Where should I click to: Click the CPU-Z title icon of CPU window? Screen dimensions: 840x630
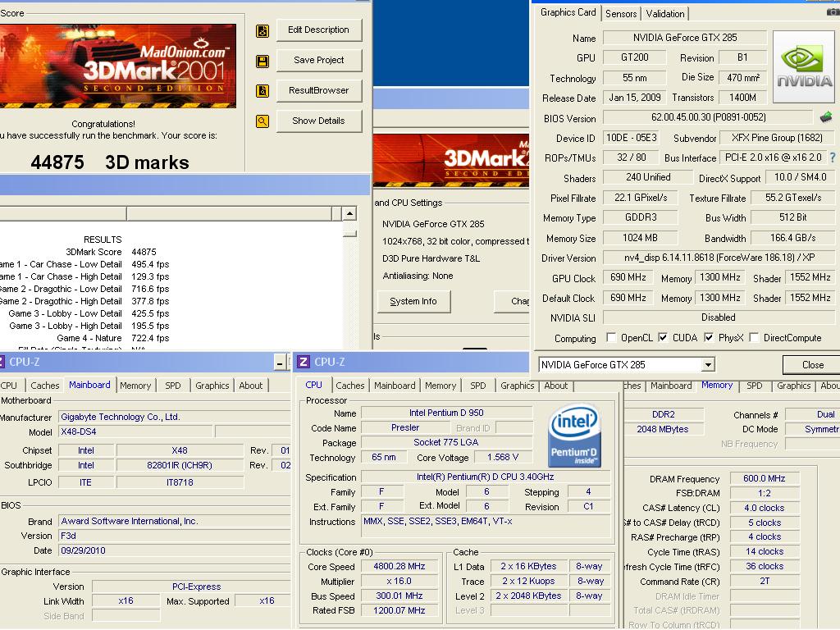point(304,362)
